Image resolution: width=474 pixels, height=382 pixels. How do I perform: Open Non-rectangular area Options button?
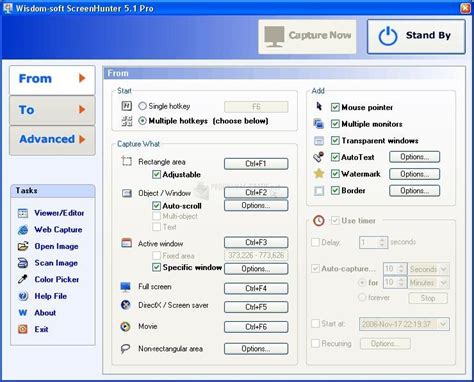tap(256, 349)
